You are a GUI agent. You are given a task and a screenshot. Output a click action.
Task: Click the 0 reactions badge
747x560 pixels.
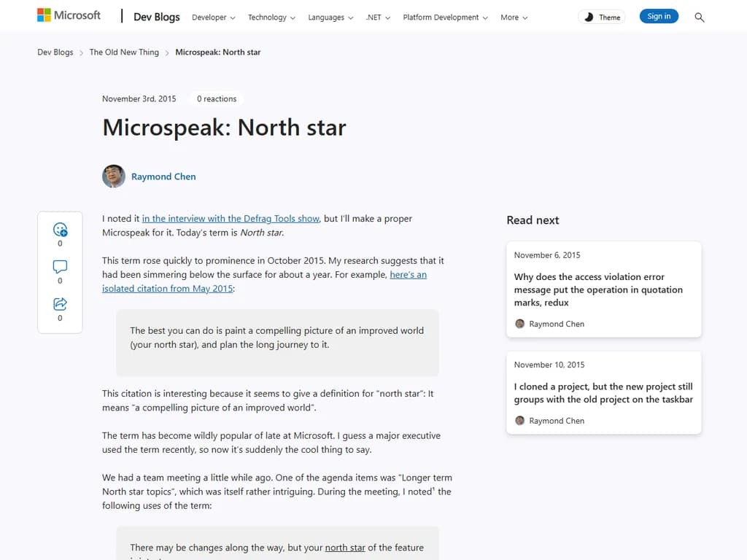pos(217,98)
